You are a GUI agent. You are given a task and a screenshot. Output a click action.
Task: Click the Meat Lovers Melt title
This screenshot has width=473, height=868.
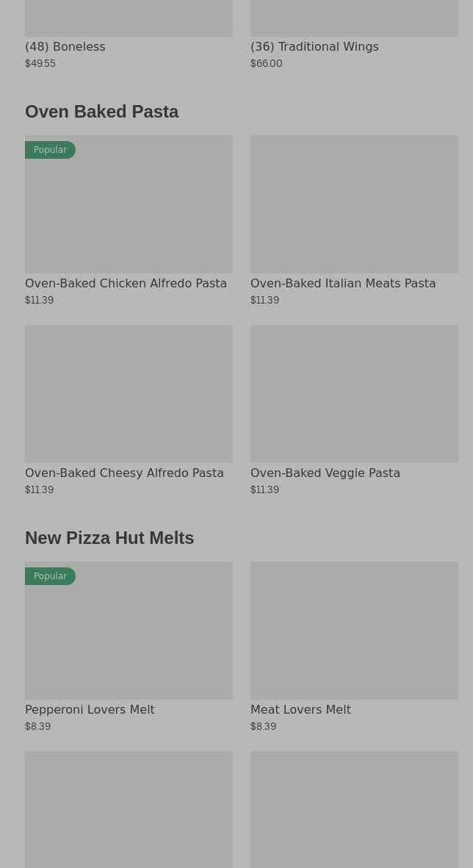coord(300,709)
